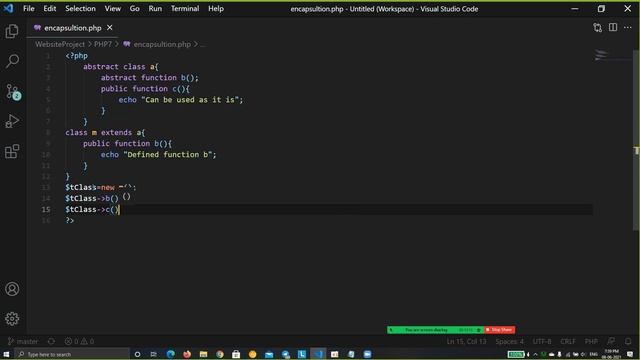Click line number 15 in the gutter
640x360 pixels.
pos(46,209)
